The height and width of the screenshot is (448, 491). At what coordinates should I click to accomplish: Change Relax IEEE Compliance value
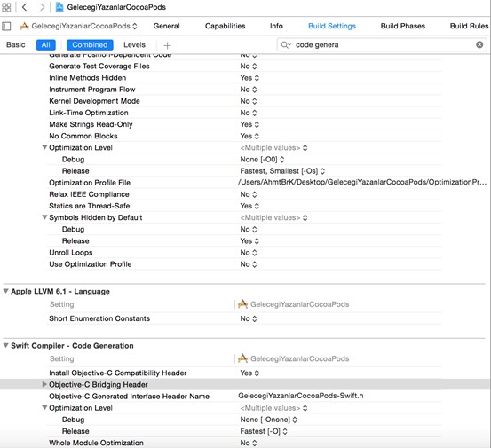coord(249,194)
